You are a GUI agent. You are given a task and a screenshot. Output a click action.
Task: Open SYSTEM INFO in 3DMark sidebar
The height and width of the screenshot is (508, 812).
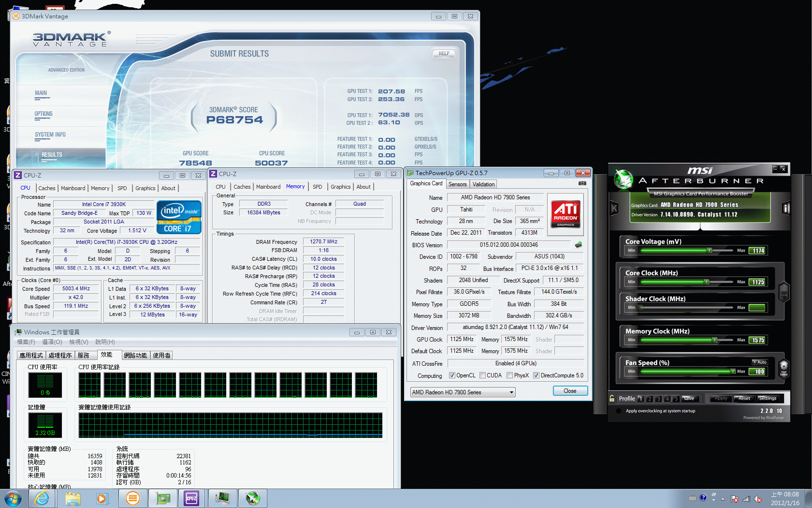click(50, 135)
